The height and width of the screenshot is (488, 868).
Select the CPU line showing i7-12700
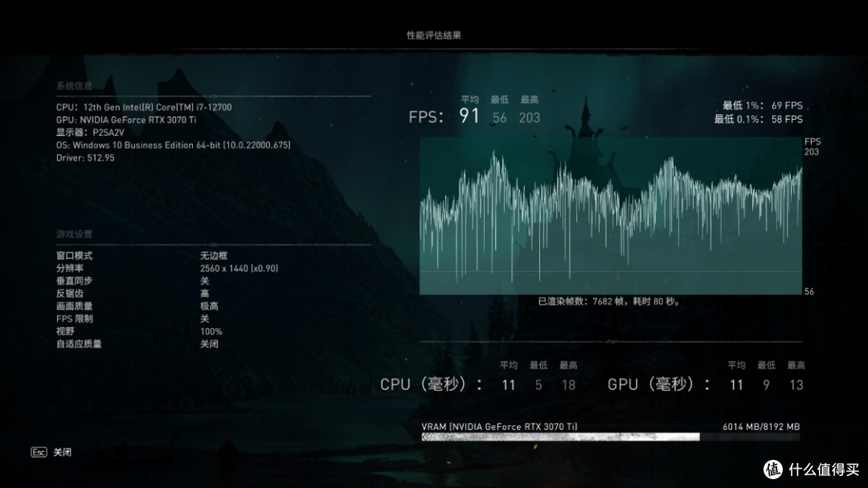(x=144, y=108)
